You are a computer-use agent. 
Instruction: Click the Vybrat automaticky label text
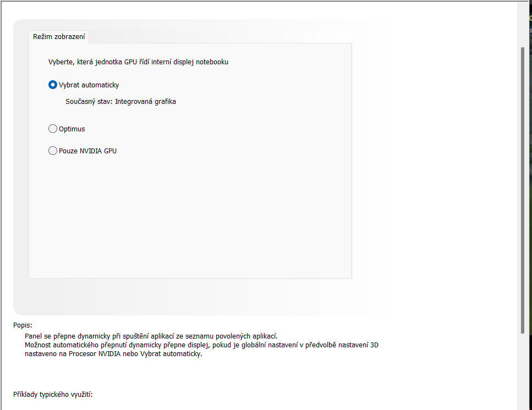[x=89, y=85]
